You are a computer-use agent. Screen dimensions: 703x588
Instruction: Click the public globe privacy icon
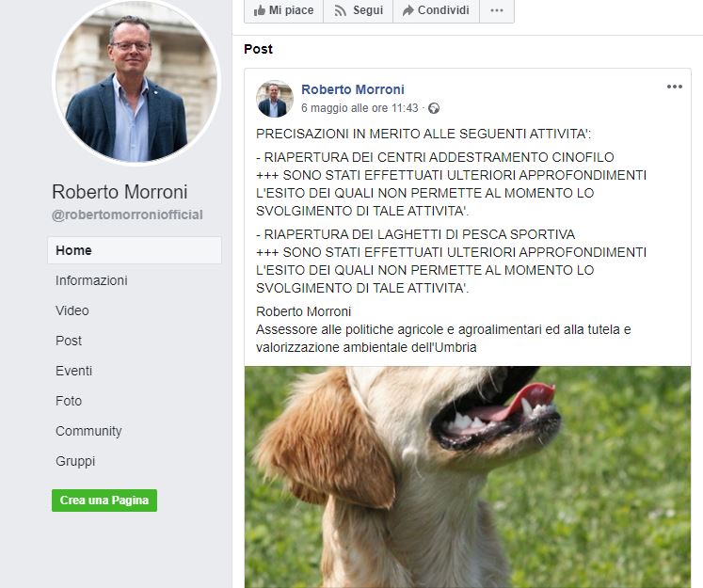[x=434, y=108]
